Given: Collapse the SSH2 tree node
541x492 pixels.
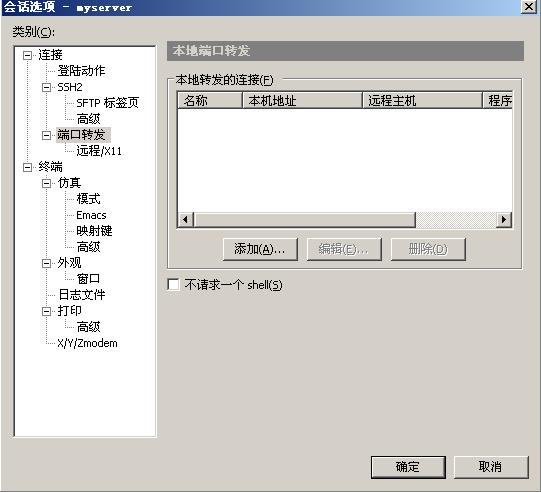Looking at the screenshot, I should pos(47,87).
